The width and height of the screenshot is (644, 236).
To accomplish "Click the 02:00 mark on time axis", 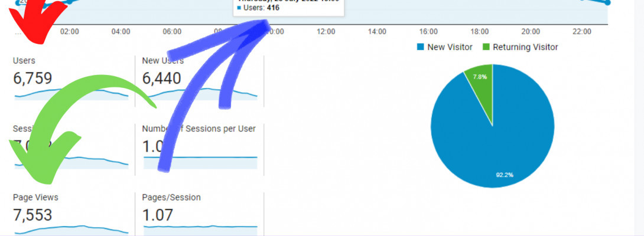I will tap(70, 31).
